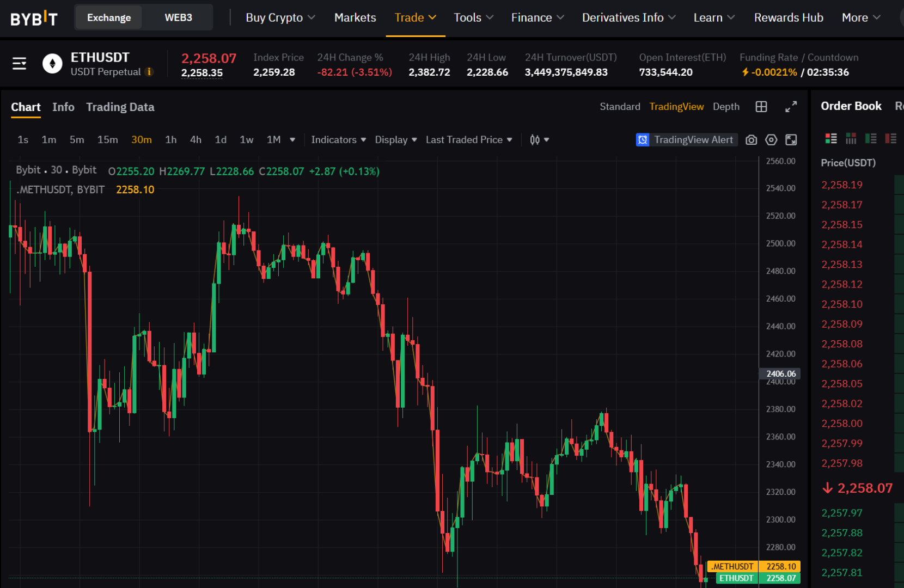Open the Indicators dropdown
This screenshot has width=904, height=588.
(338, 140)
